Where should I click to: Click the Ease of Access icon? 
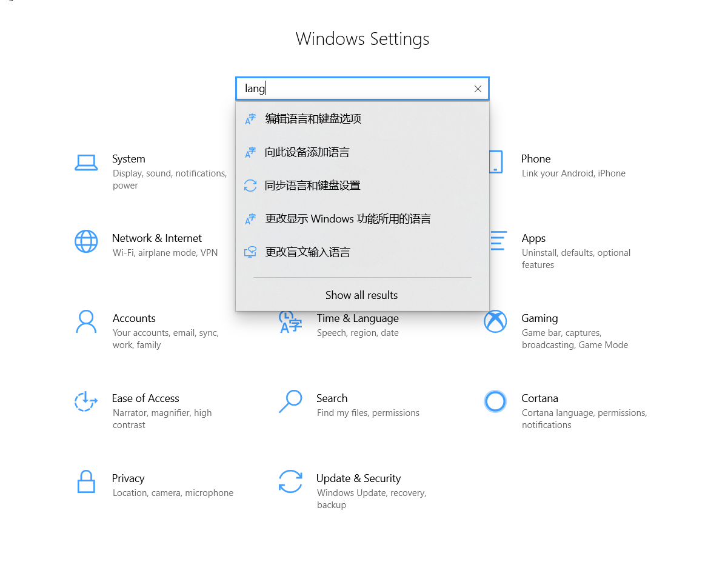click(86, 401)
